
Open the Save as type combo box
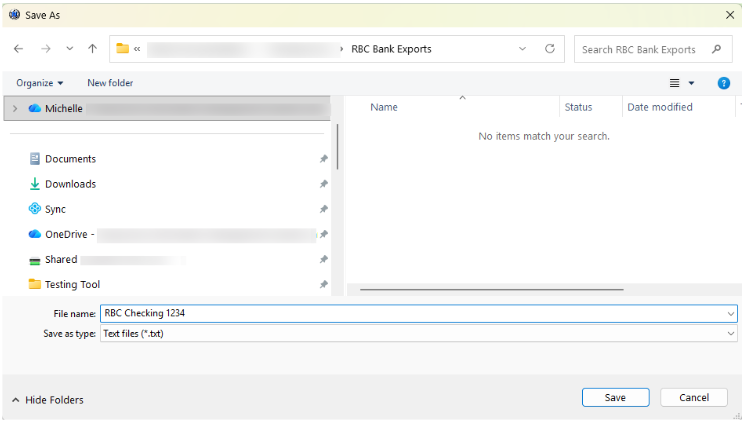(419, 334)
